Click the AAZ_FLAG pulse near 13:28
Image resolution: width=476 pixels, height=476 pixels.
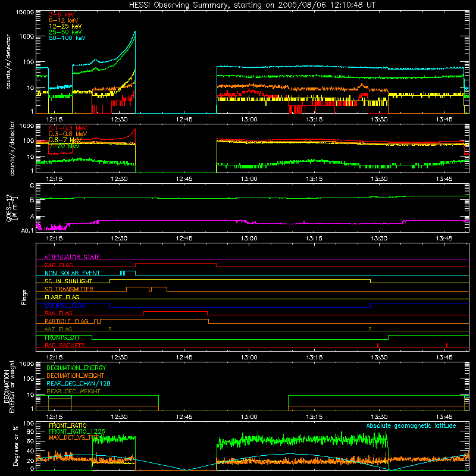coord(370,329)
